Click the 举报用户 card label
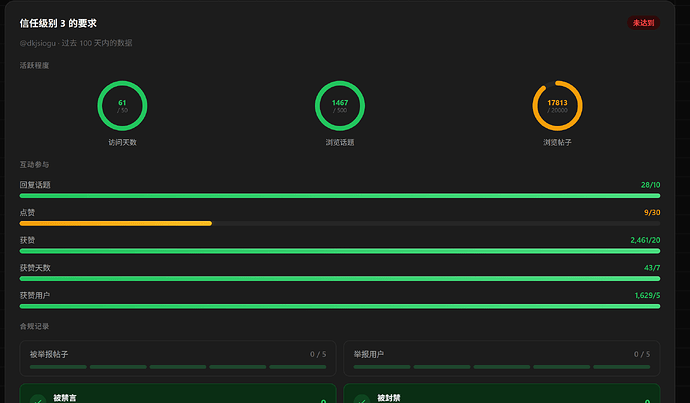690x403 pixels. [x=369, y=354]
